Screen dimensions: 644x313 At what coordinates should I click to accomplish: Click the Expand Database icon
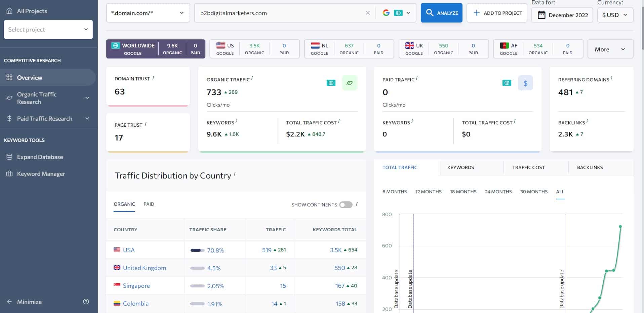pyautogui.click(x=9, y=157)
